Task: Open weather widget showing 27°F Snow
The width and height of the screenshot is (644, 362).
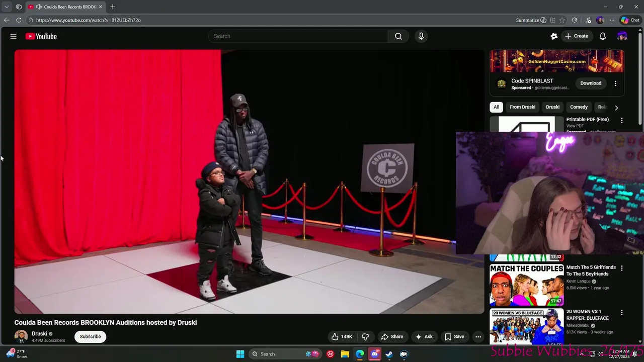Action: point(17,354)
